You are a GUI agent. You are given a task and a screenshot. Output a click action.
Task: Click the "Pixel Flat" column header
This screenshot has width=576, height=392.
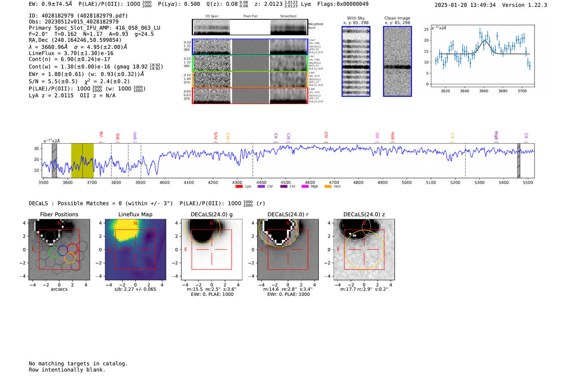pos(250,16)
